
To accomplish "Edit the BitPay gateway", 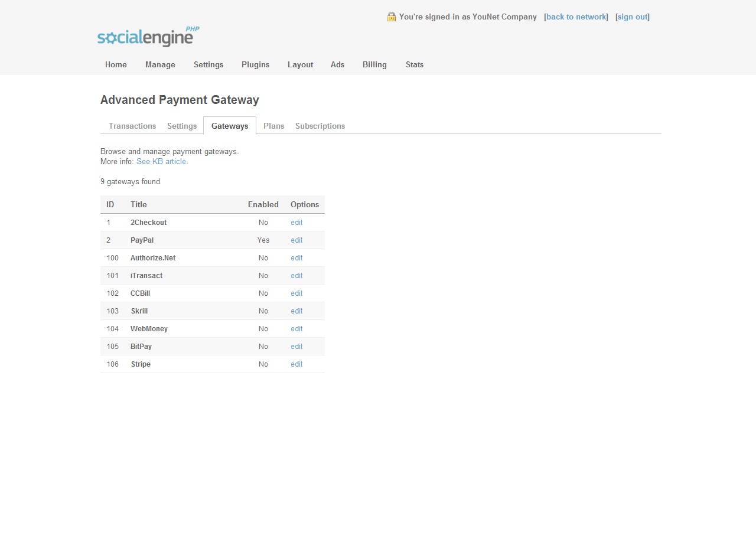I will point(296,347).
